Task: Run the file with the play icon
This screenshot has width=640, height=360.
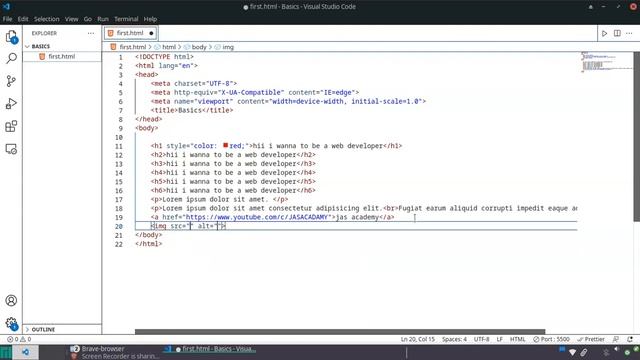Action: (x=604, y=33)
